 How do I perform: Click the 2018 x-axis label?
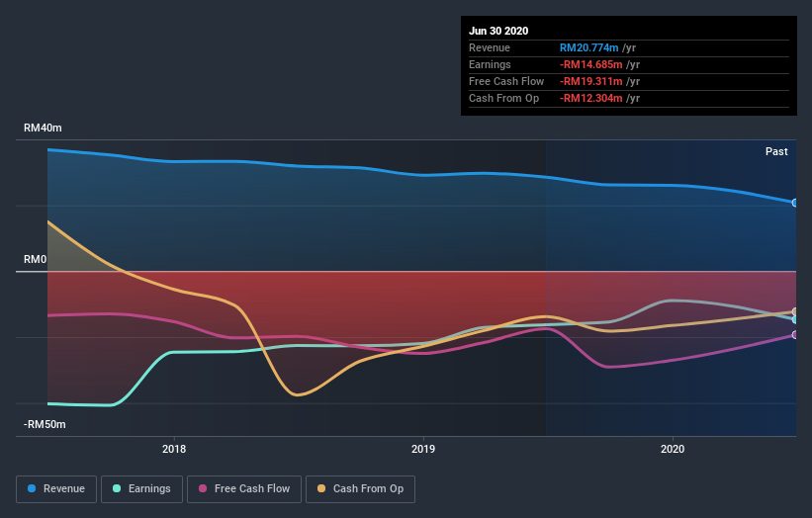(x=174, y=449)
